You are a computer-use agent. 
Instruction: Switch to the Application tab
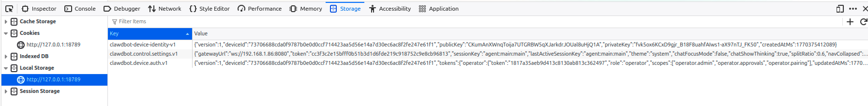pyautogui.click(x=438, y=9)
